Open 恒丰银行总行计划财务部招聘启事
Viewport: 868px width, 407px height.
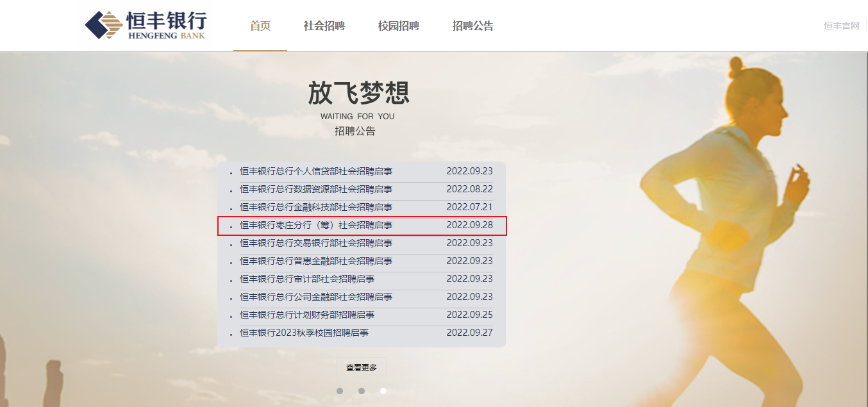307,315
